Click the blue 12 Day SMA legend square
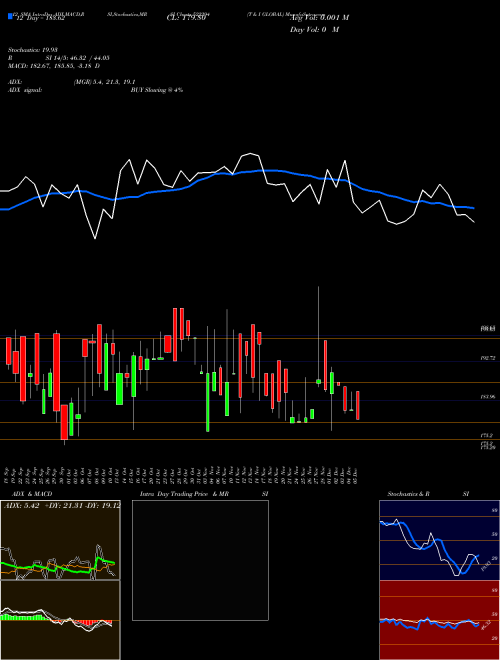Image resolution: width=500 pixels, height=660 pixels. click(10, 16)
